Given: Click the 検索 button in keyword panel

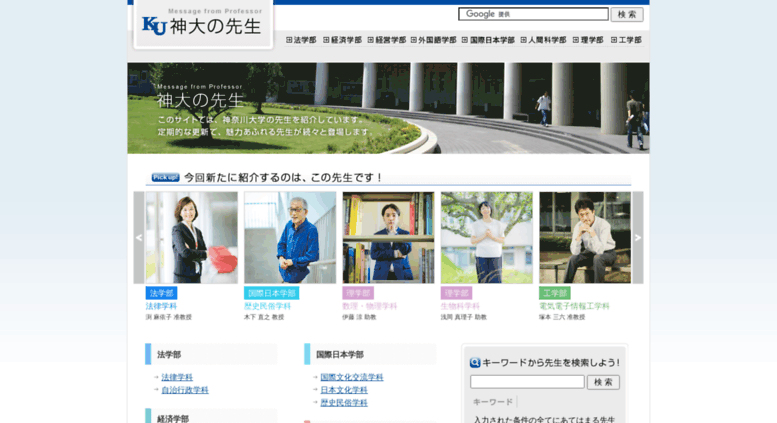Looking at the screenshot, I should (603, 382).
